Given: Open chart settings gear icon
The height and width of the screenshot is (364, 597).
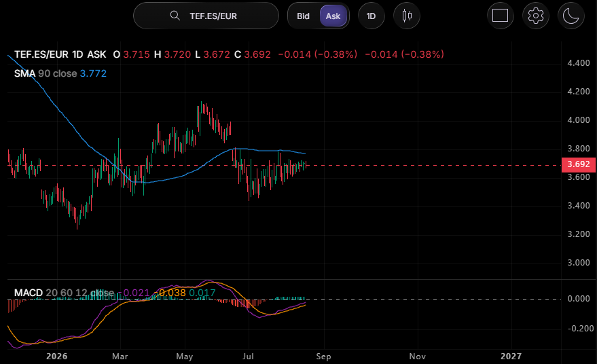Looking at the screenshot, I should tap(535, 16).
